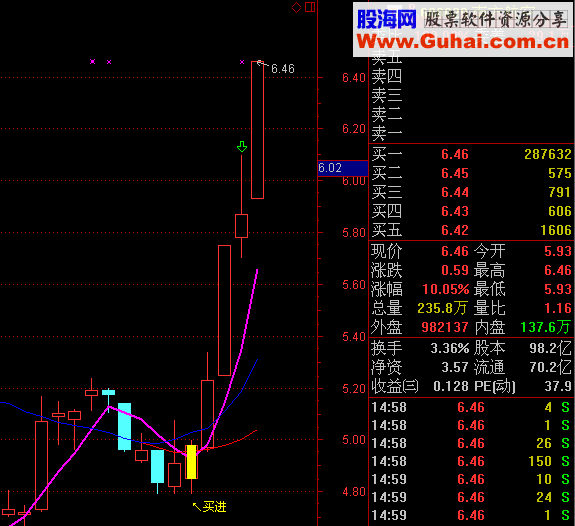Select the leftmost magenta x marker
575x526 pixels.
pos(92,62)
